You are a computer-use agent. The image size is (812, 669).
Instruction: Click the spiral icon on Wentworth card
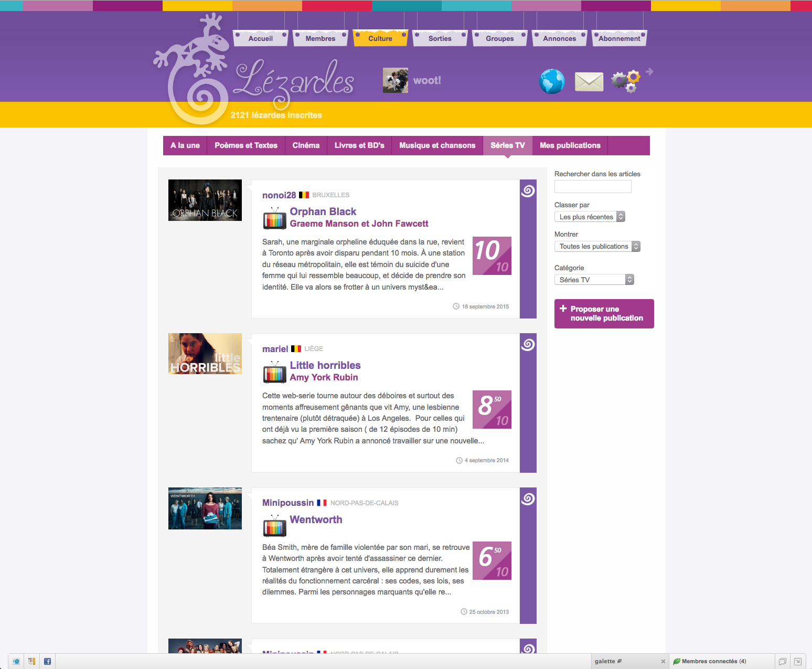[x=528, y=498]
